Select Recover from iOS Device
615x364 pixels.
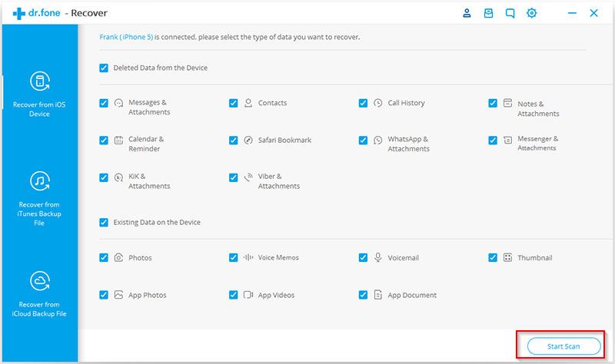39,94
